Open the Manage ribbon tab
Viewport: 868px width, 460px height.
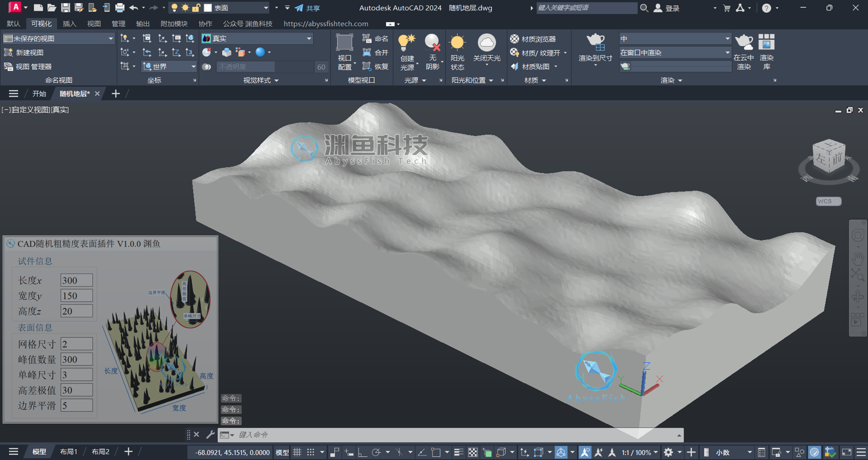tap(118, 24)
